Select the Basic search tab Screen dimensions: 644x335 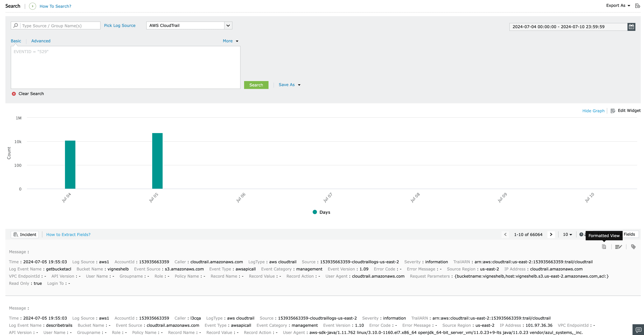pos(16,41)
